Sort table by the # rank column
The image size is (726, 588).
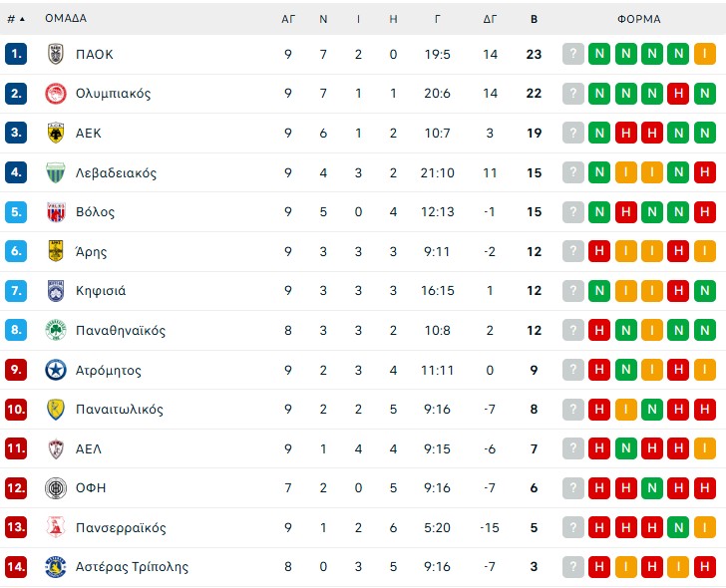[15, 18]
